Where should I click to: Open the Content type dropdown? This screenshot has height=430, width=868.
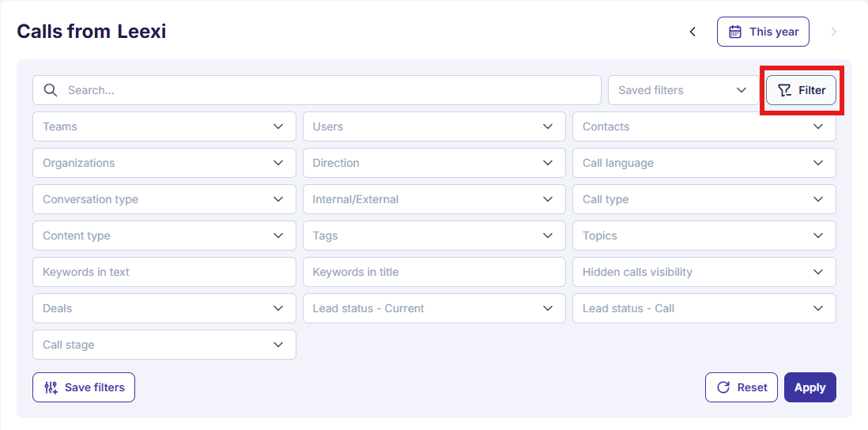click(x=164, y=236)
